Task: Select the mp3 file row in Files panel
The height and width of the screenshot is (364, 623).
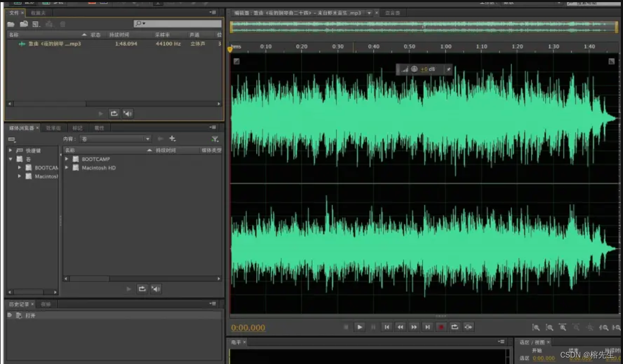Action: [x=114, y=44]
